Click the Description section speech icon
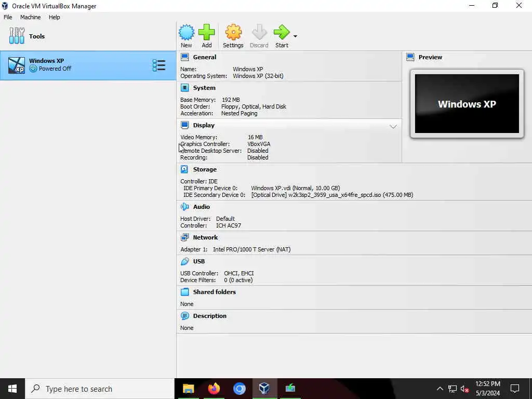 (184, 316)
